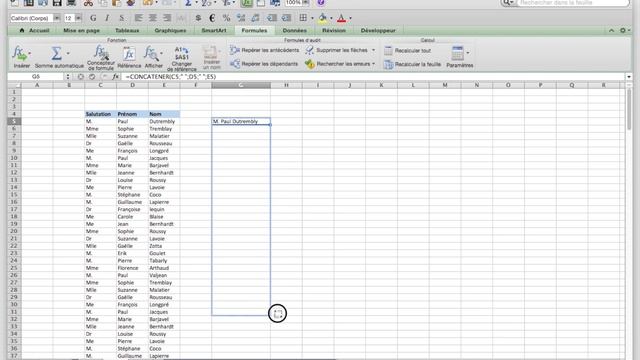Click the borders grid icon
640x360 pixels.
point(303,18)
